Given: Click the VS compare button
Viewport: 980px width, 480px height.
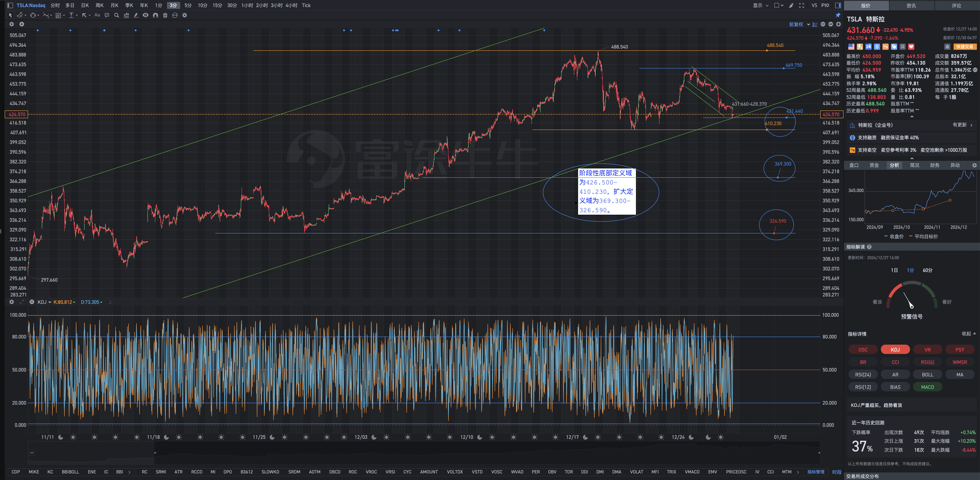Looking at the screenshot, I should pos(814,5).
